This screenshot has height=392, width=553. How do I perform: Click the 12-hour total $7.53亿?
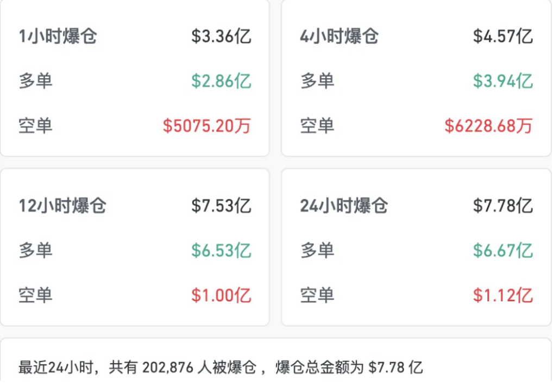pyautogui.click(x=221, y=206)
